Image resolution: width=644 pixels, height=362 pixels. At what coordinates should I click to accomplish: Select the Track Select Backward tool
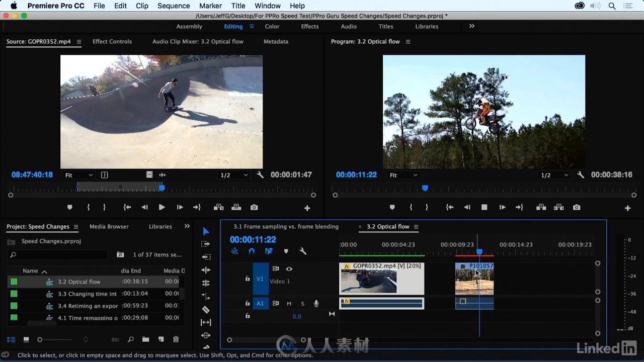(x=206, y=257)
